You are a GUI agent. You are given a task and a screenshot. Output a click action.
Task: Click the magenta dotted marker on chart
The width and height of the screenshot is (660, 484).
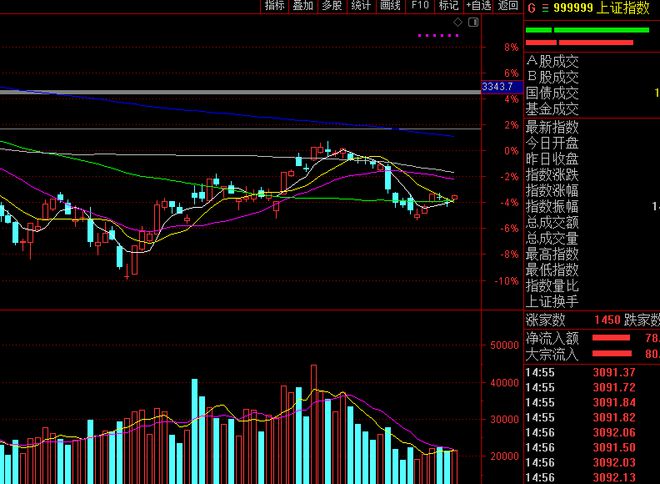click(x=438, y=36)
